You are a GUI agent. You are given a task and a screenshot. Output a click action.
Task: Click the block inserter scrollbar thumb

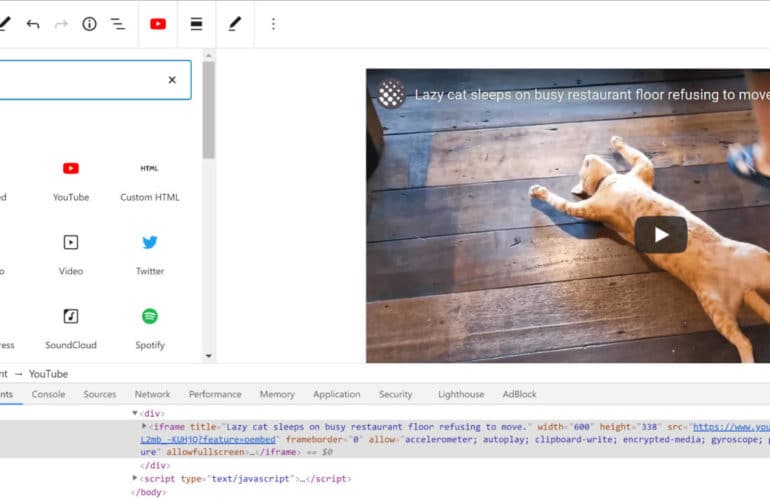[209, 110]
